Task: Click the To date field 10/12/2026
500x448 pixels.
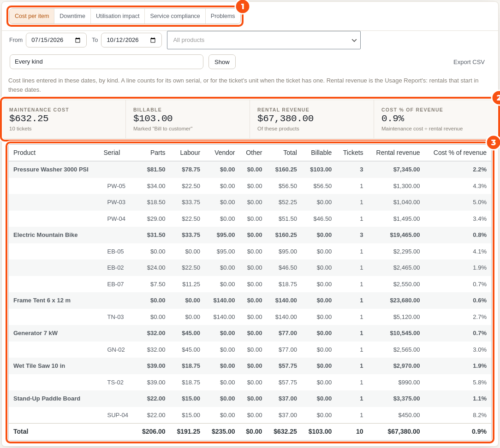Action: pyautogui.click(x=131, y=40)
